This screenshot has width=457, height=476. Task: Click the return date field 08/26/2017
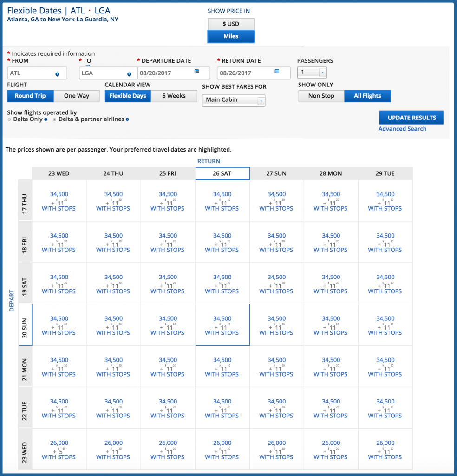point(254,73)
